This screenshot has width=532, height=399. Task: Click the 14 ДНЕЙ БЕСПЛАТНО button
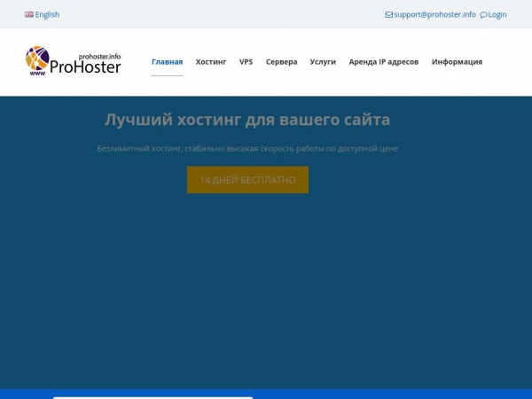247,180
